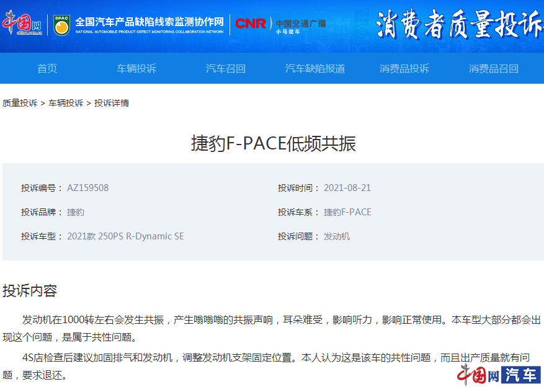The width and height of the screenshot is (544, 392).
Task: Click the title 捷豹F-PACE低频共振
Action: click(274, 143)
